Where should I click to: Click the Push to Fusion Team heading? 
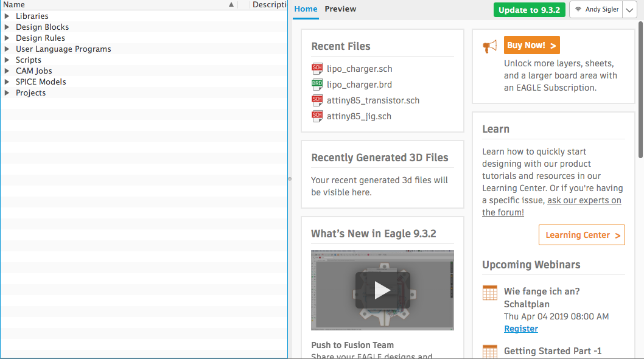pyautogui.click(x=352, y=345)
